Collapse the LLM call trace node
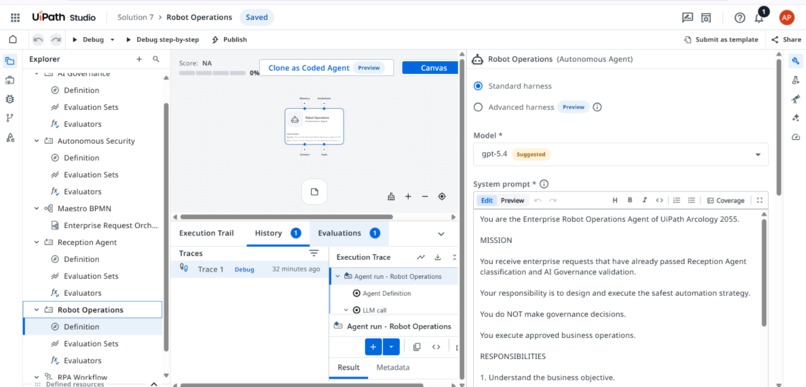The height and width of the screenshot is (387, 806). [346, 310]
